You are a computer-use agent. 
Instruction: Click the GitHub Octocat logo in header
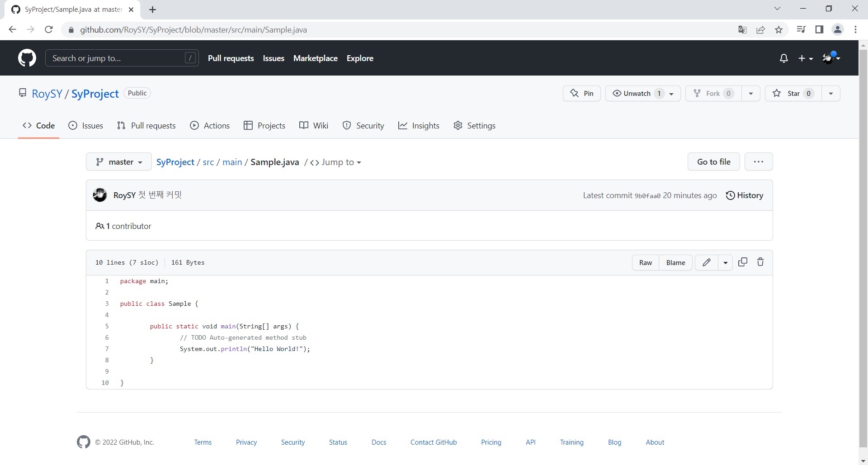pos(27,58)
